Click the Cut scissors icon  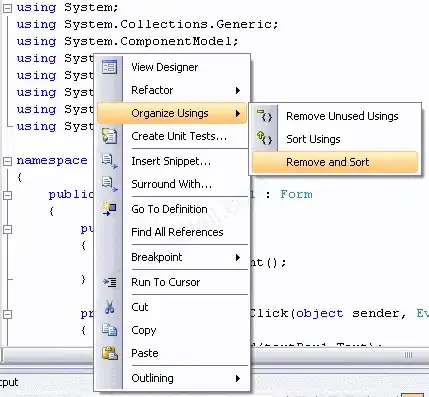(x=109, y=307)
